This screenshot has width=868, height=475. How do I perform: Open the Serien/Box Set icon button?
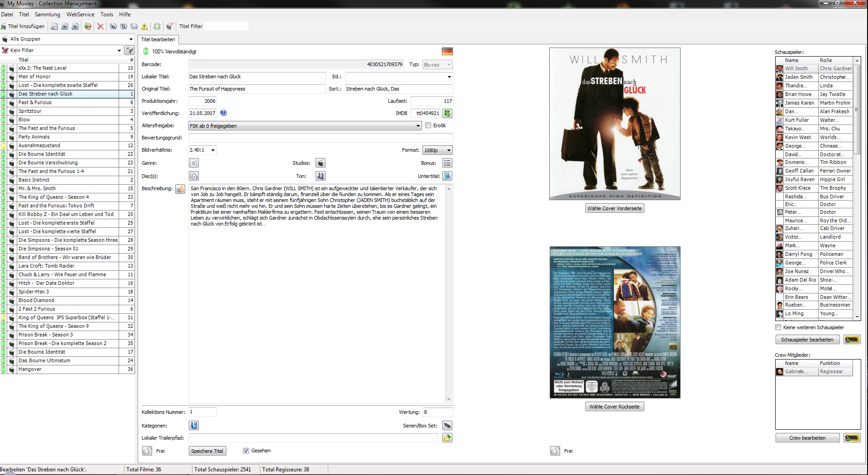[447, 426]
